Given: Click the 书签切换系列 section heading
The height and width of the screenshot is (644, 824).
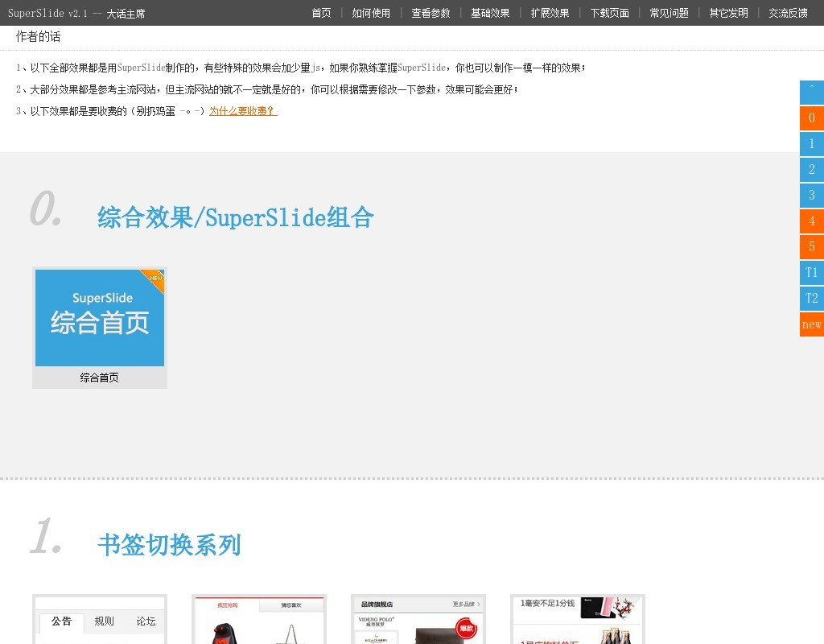Looking at the screenshot, I should [x=169, y=545].
